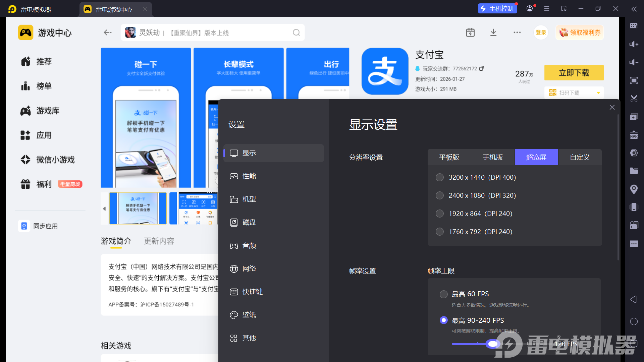The image size is (644, 362).
Task: Open the 性能 settings section
Action: (249, 176)
